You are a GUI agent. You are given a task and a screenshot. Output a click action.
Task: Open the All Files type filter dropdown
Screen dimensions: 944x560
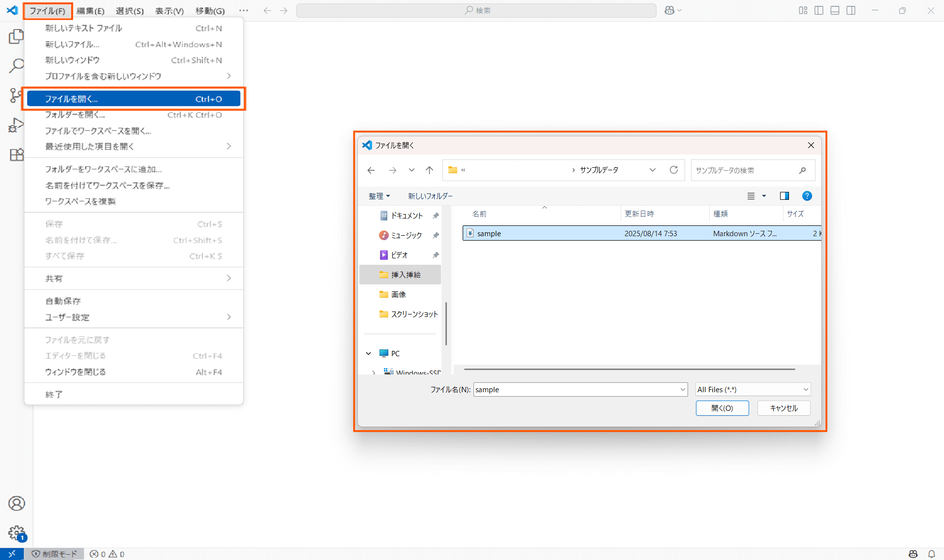752,389
